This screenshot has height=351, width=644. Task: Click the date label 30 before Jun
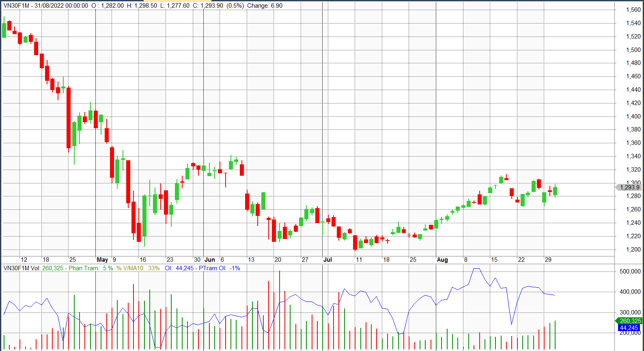(197, 260)
